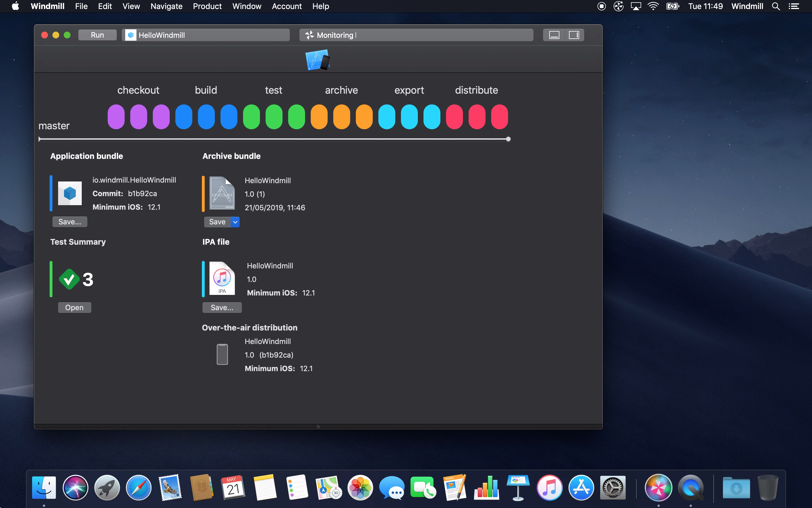
Task: Click the last red distribute stage pill
Action: [x=500, y=117]
